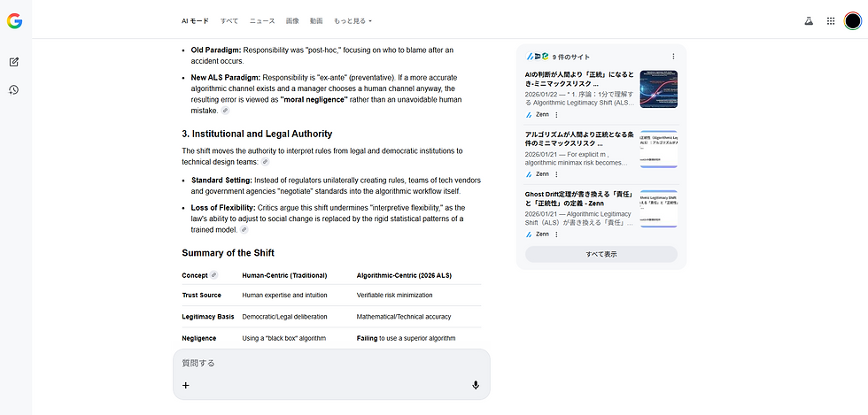Start voice input with microphone
Viewport: 868px width, 415px height.
[x=476, y=385]
